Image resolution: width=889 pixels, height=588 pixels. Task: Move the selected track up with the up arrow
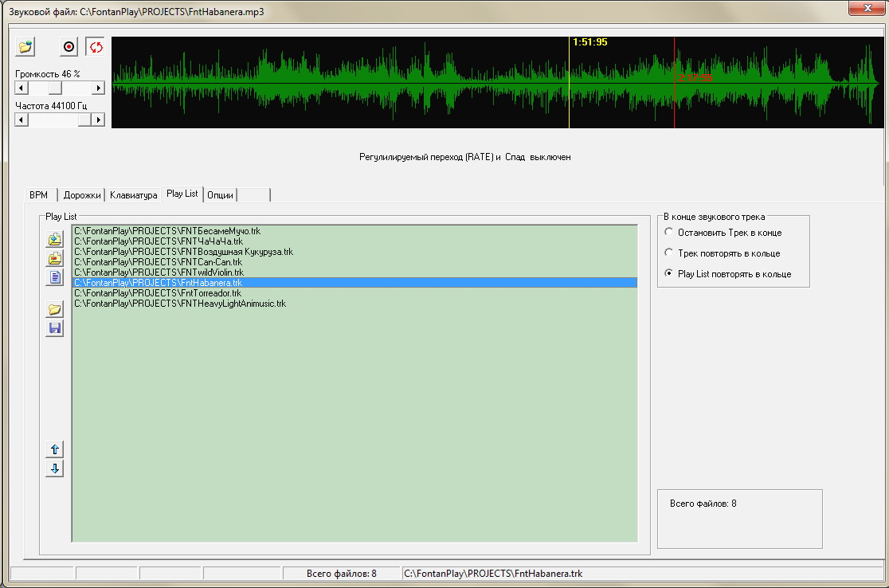click(54, 449)
